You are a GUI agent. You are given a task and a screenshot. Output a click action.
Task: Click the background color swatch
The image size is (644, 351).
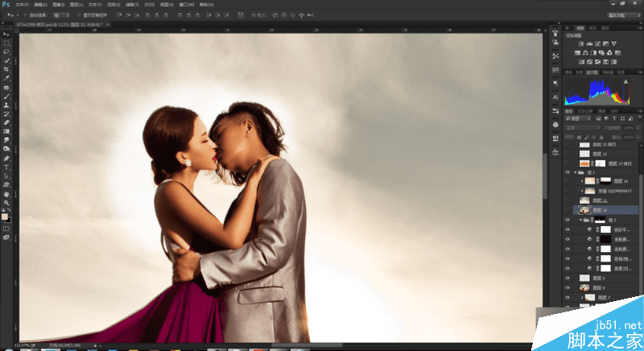tap(9, 220)
